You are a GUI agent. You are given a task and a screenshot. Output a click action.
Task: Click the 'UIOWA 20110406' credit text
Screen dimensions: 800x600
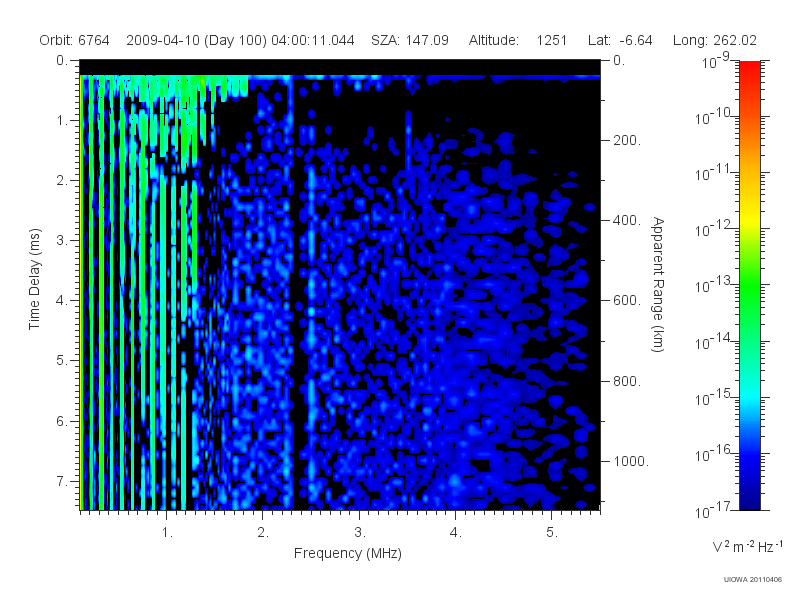point(753,580)
